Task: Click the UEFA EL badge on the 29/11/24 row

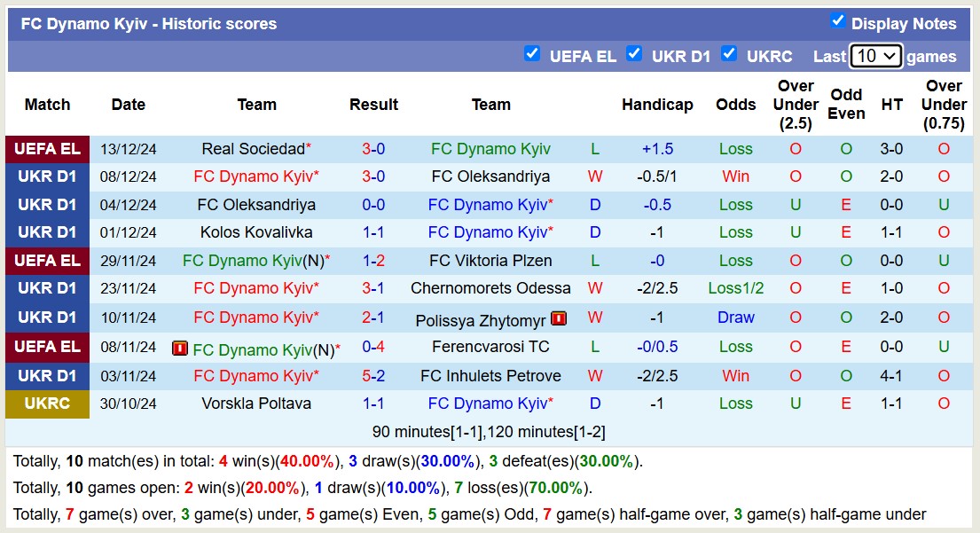Action: pos(47,261)
